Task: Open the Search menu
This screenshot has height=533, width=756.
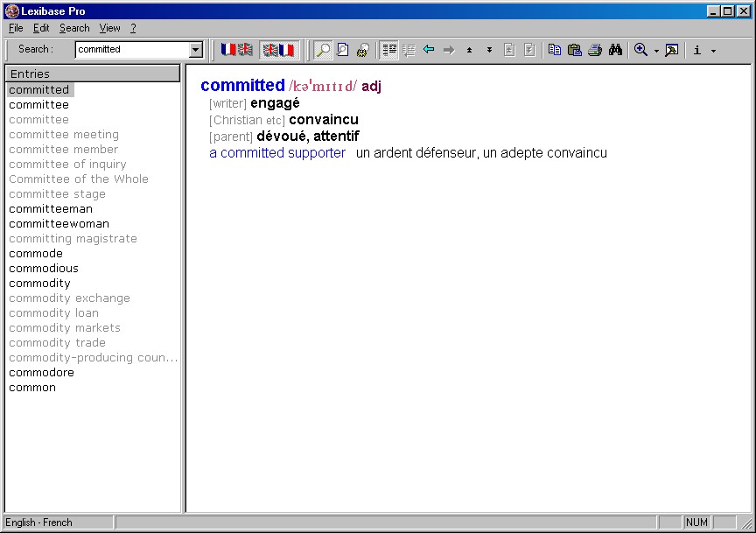Action: click(74, 28)
